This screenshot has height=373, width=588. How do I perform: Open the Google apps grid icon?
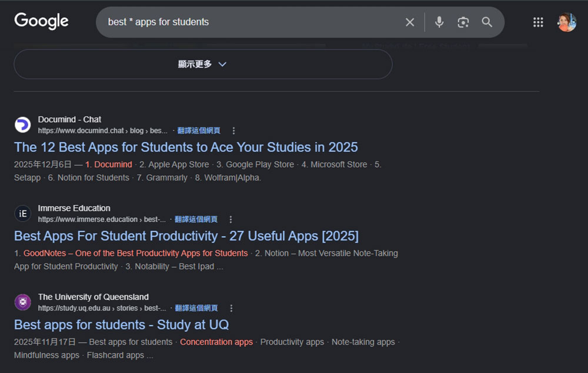538,22
